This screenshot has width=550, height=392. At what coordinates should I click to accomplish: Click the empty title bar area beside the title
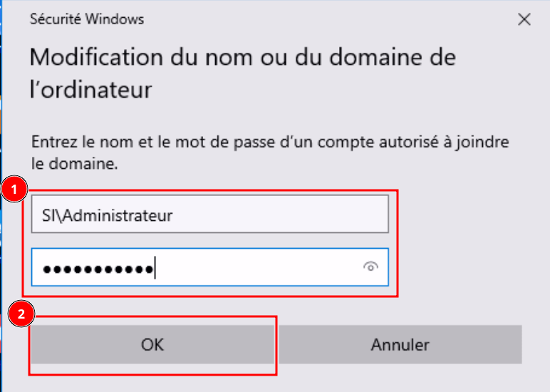click(x=321, y=19)
